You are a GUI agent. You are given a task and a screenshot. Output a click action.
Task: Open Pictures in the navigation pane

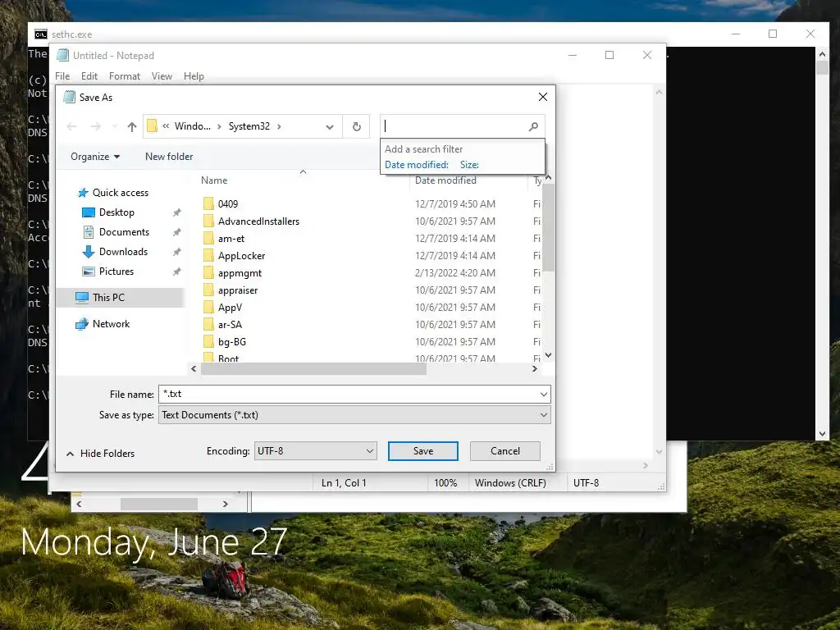[x=116, y=272]
